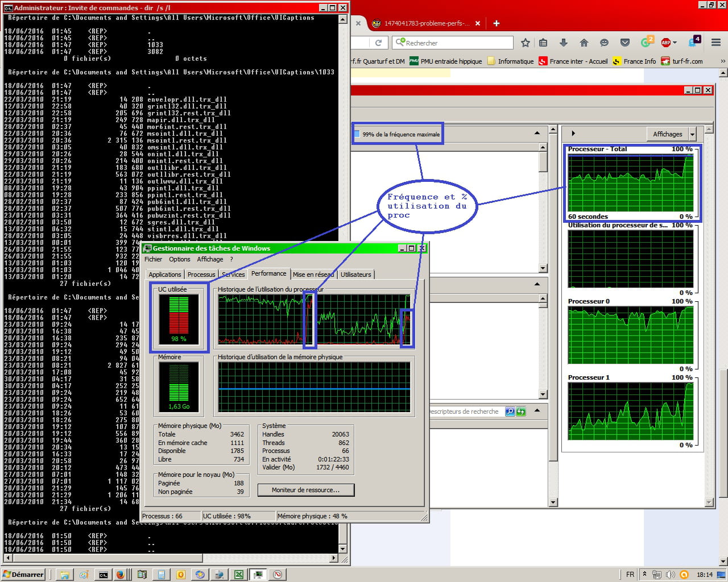This screenshot has width=728, height=582.
Task: Open the Excel taskbar button
Action: point(239,575)
